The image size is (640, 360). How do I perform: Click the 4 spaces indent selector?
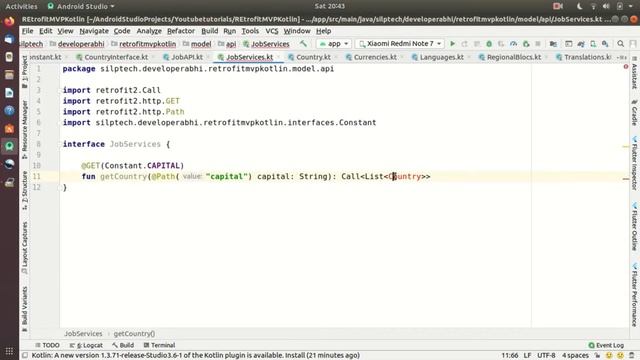(x=575, y=355)
